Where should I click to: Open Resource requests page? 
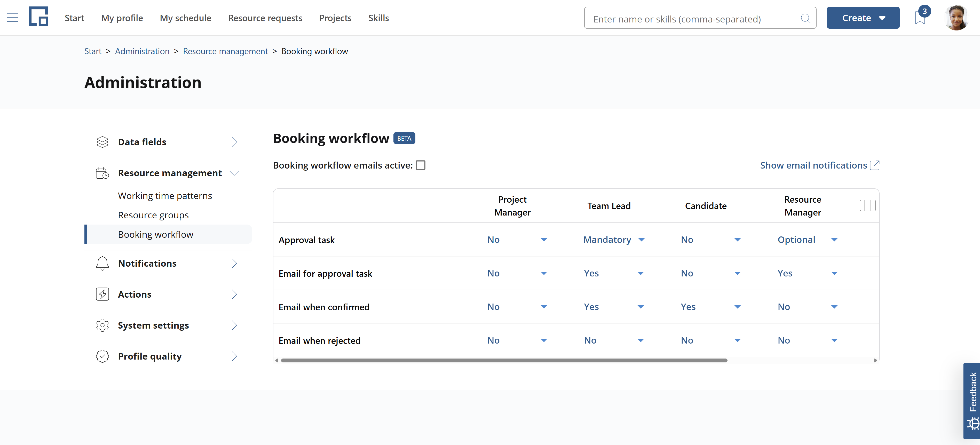tap(265, 18)
